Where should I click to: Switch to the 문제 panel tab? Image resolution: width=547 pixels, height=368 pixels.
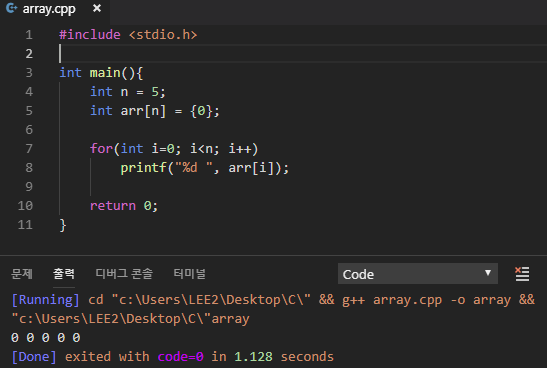point(22,274)
